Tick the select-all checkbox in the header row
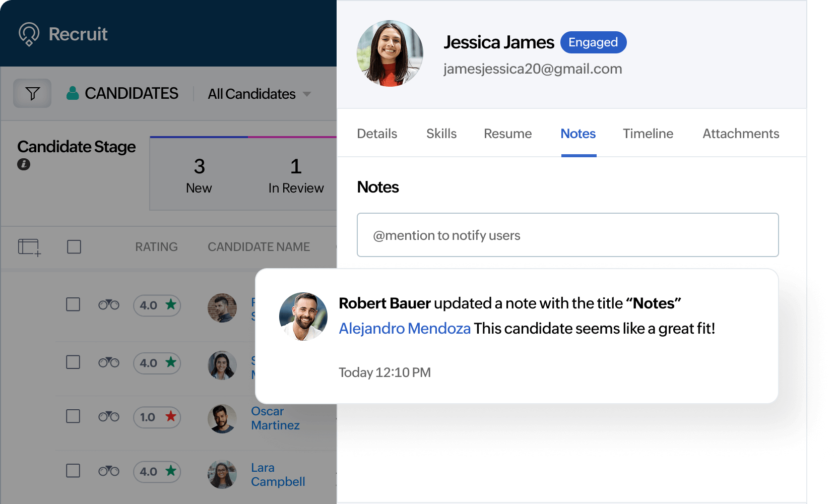Screen dimensions: 836x504 74,246
